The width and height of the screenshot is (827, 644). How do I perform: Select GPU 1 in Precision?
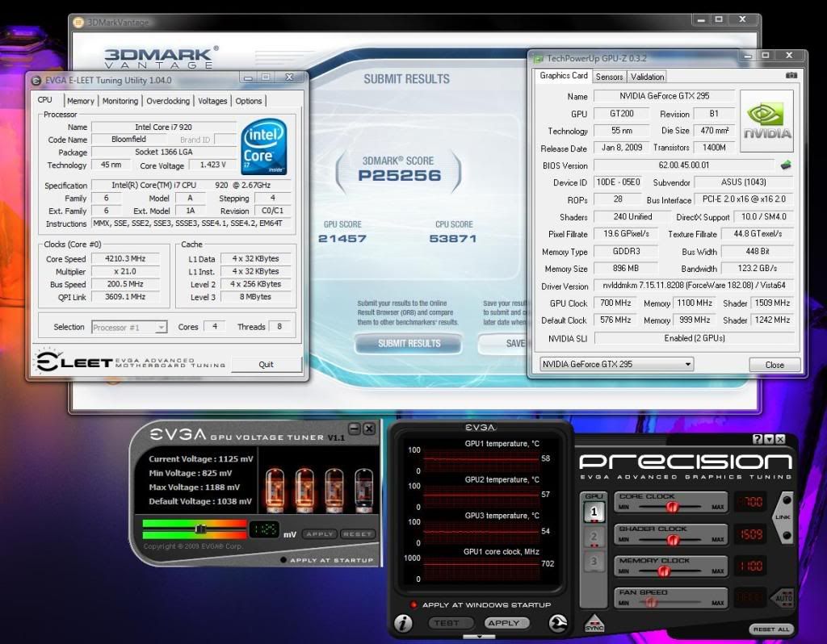coord(594,512)
